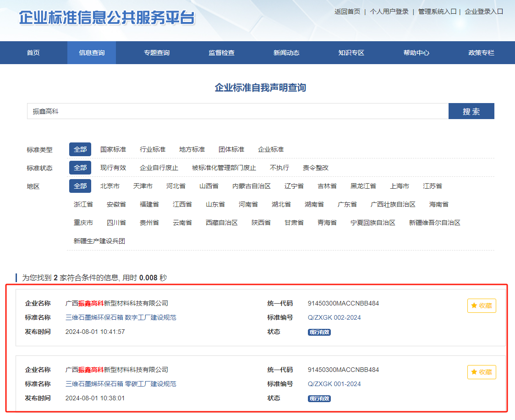Viewport: 515px width, 420px height.
Task: Click the standard number Q/ZXGK 002-2024 link
Action: (x=334, y=317)
